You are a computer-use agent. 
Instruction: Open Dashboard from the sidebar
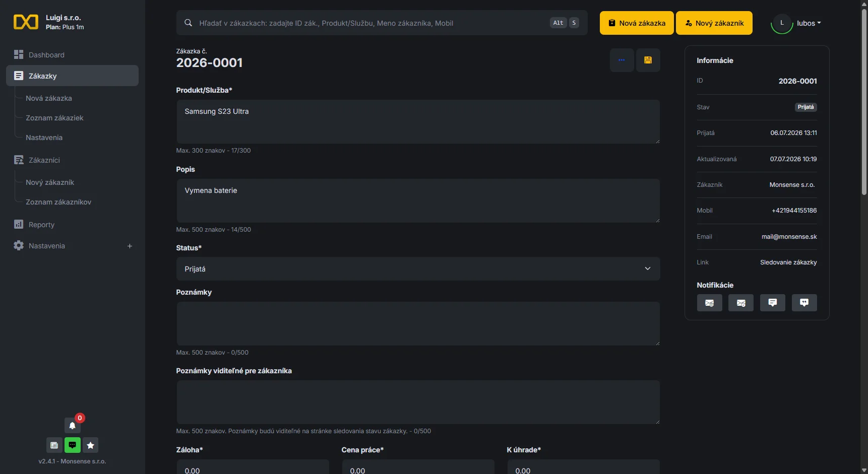click(46, 55)
